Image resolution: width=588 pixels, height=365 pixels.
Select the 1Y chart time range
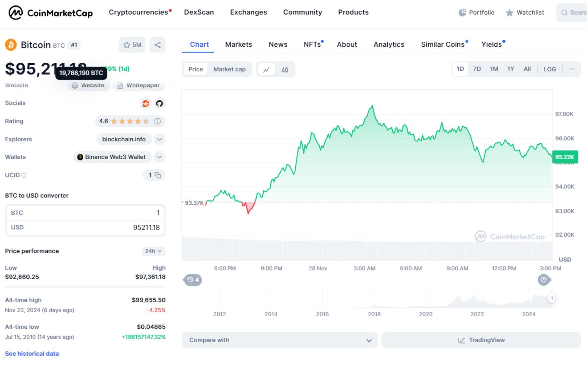(x=510, y=69)
